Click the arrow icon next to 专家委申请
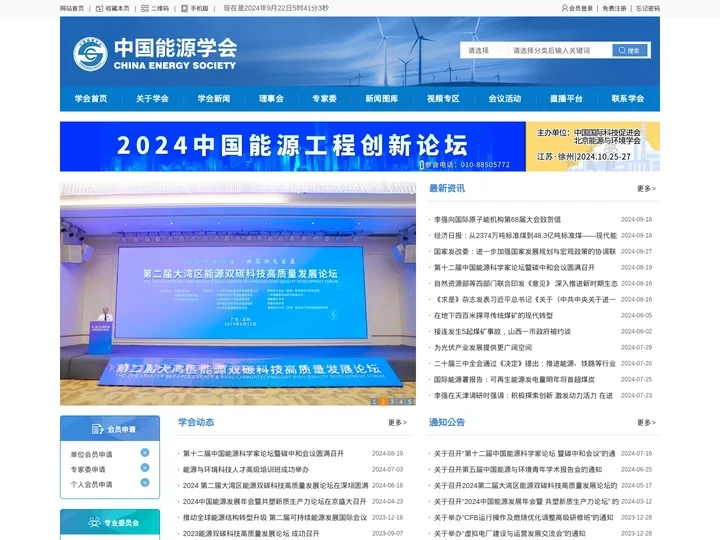The image size is (720, 540). (x=145, y=467)
